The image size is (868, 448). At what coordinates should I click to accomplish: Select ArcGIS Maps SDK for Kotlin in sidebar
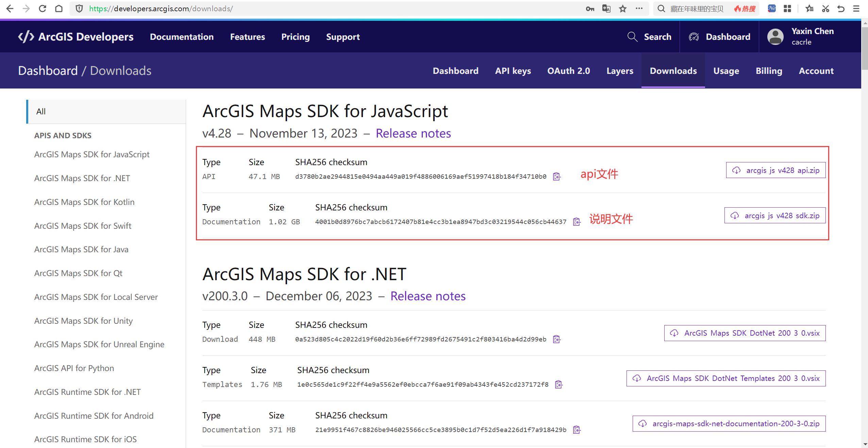click(x=84, y=202)
